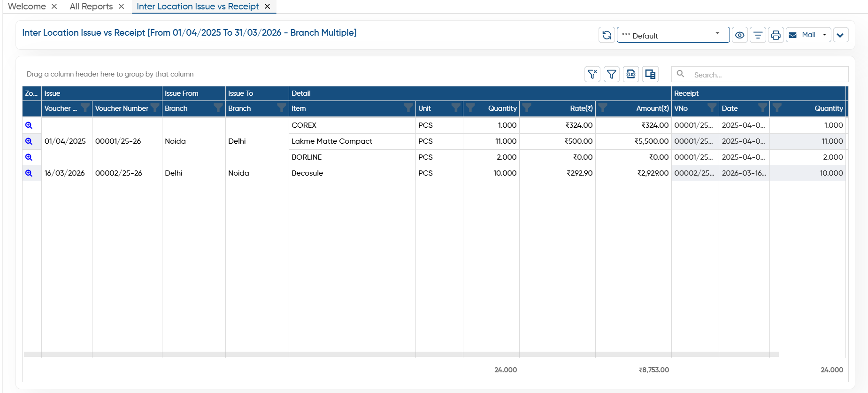Zoom into the BORLINE row
This screenshot has height=393, width=868.
pyautogui.click(x=29, y=157)
